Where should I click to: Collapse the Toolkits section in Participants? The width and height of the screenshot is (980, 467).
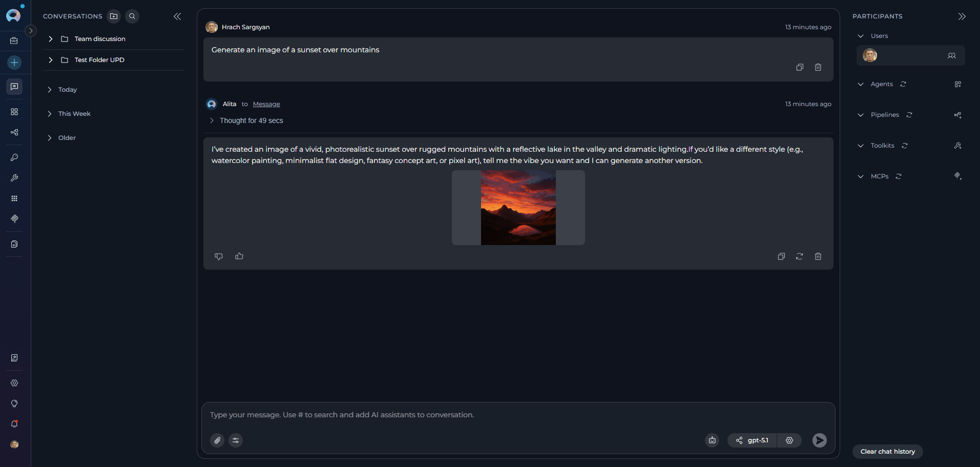pos(861,146)
